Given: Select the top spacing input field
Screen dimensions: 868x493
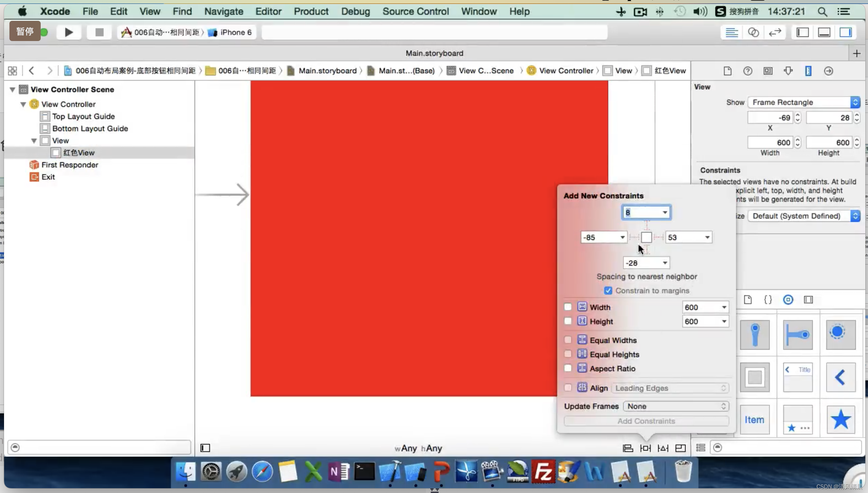Looking at the screenshot, I should point(646,212).
